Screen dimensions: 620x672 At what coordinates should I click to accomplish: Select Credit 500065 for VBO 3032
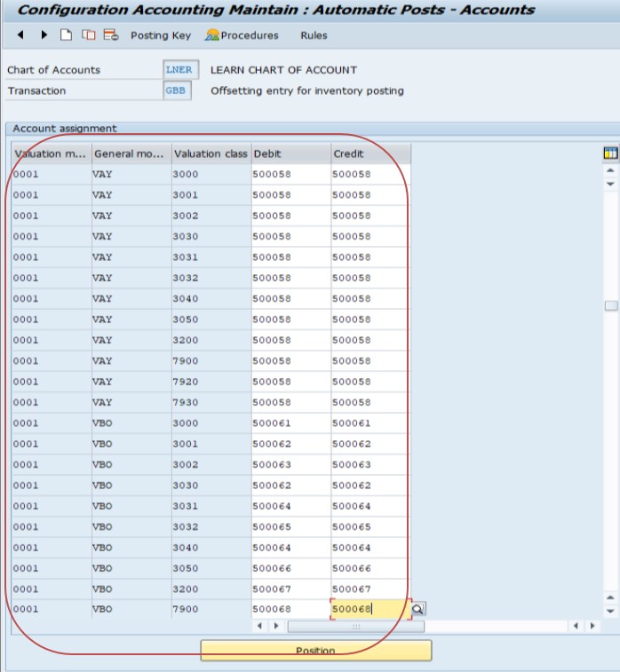[370, 526]
